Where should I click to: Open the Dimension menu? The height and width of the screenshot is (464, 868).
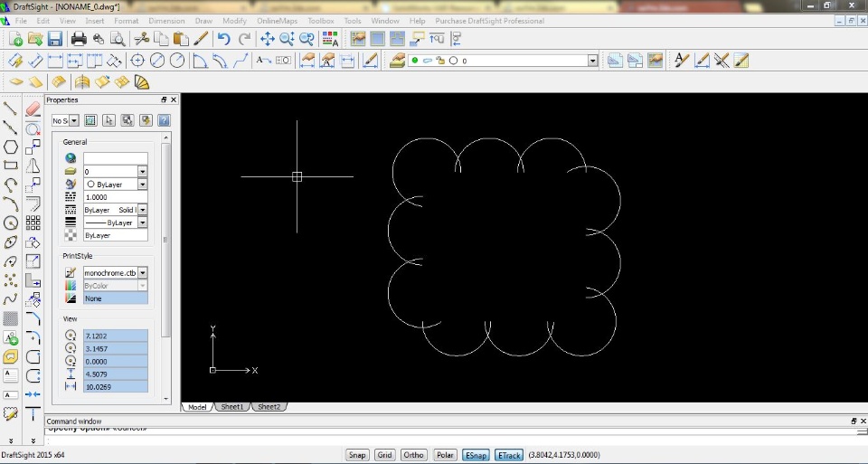[166, 21]
